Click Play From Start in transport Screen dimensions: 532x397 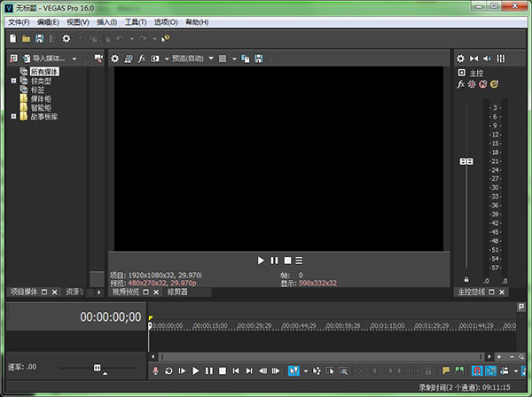tap(182, 371)
